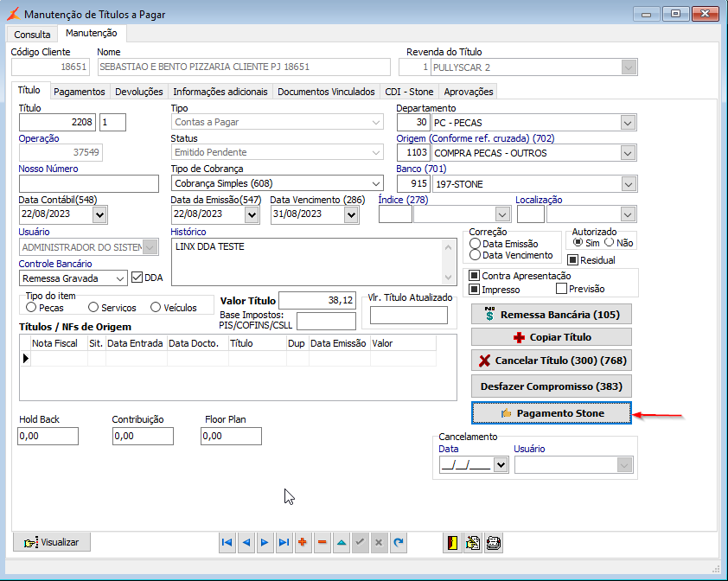
Task: Toggle the DDA checkbox
Action: [137, 278]
